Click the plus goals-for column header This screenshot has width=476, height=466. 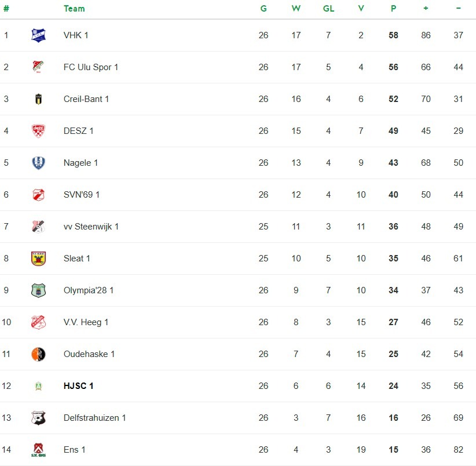[426, 9]
